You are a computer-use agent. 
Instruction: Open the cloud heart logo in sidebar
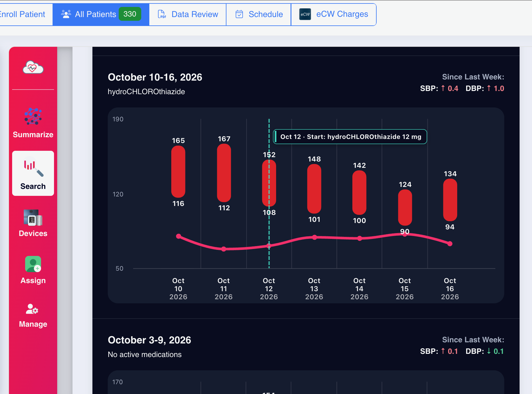click(33, 68)
